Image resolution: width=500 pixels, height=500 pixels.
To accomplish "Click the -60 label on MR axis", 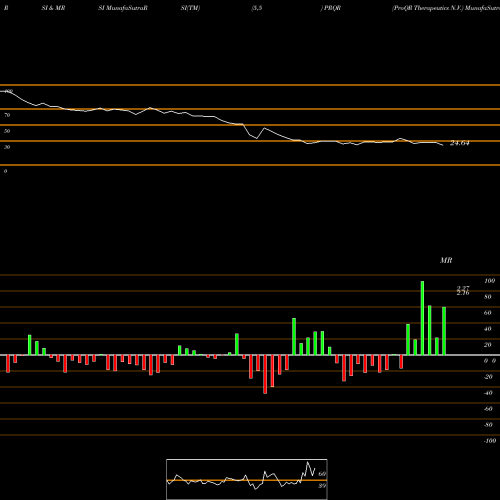I will [x=488, y=409].
